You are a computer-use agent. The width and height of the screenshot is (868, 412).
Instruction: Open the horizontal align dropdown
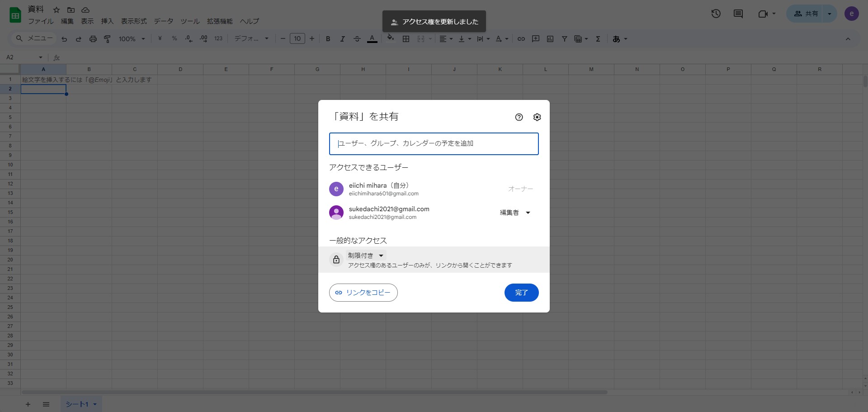point(446,39)
